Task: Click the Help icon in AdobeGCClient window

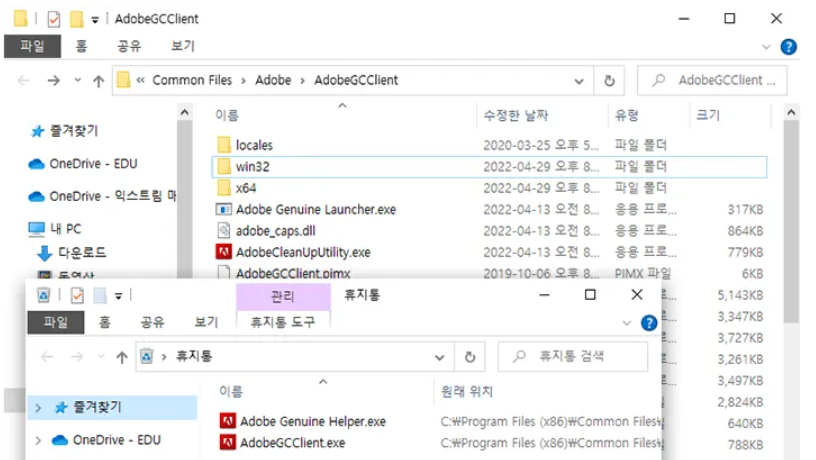Action: click(x=788, y=47)
